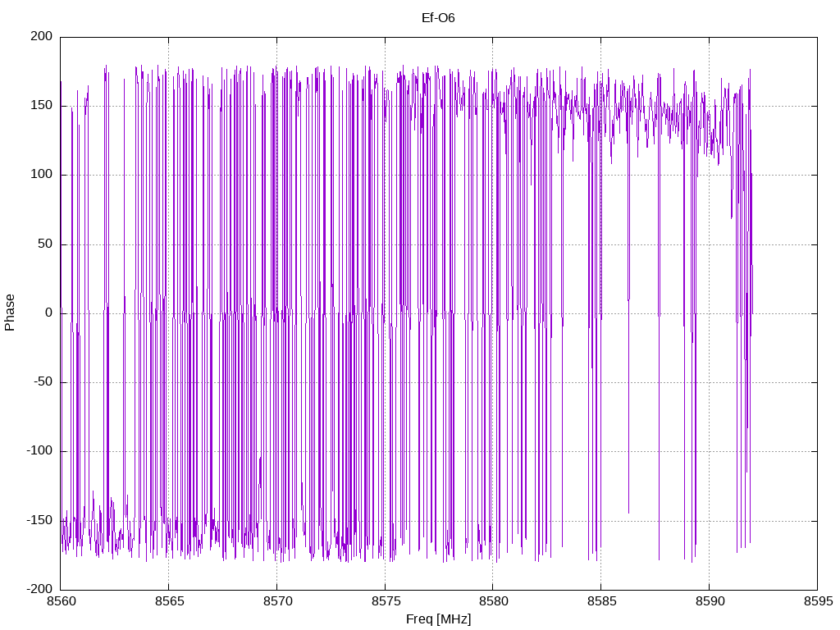The height and width of the screenshot is (630, 840).
Task: Click the 8595 x-axis tick label
Action: (818, 601)
